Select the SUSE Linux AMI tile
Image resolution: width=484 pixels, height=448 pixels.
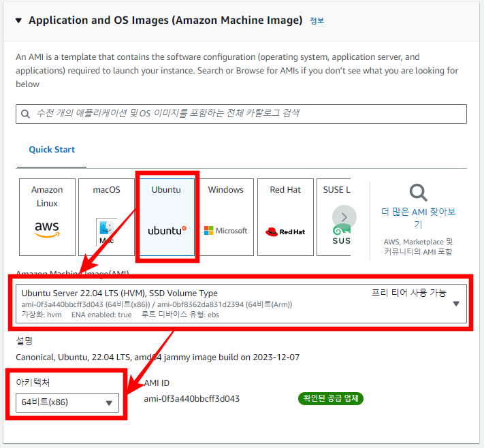coord(334,217)
